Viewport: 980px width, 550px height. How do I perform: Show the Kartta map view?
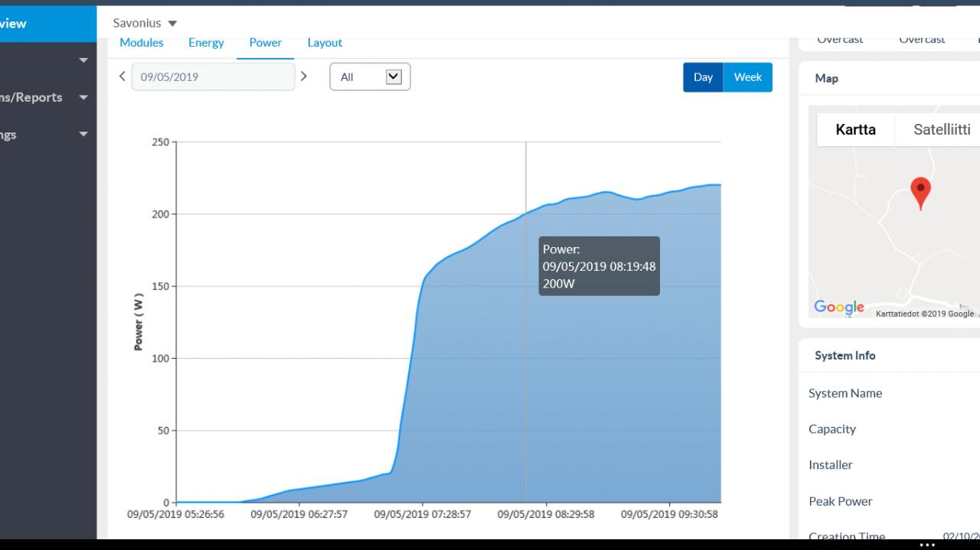pyautogui.click(x=855, y=129)
